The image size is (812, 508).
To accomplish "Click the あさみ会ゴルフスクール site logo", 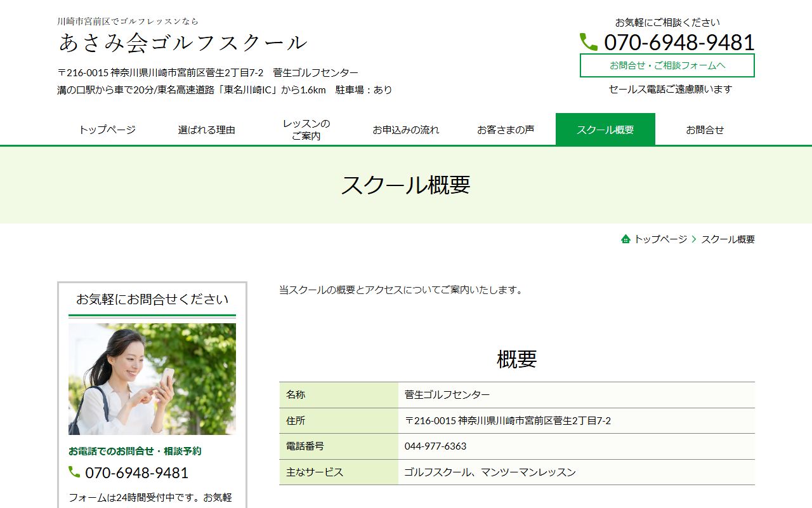I will point(183,43).
